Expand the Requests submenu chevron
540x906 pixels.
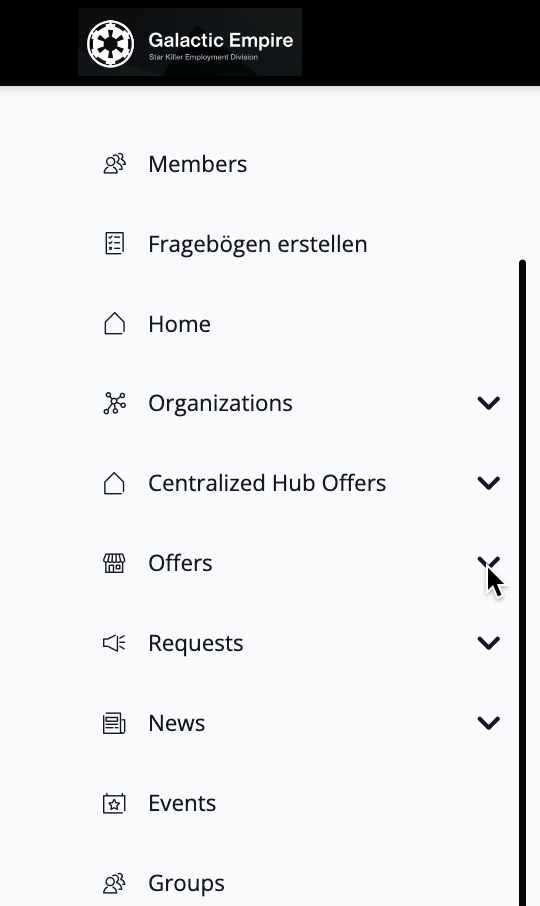489,643
